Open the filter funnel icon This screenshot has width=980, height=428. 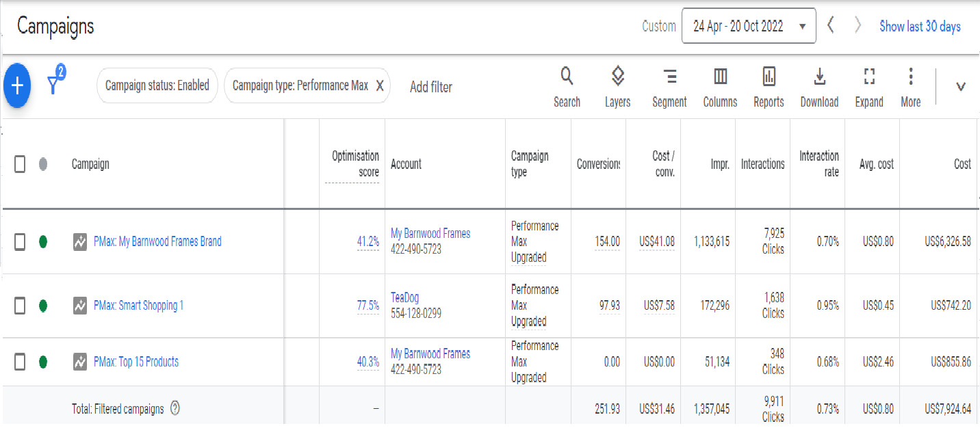53,84
